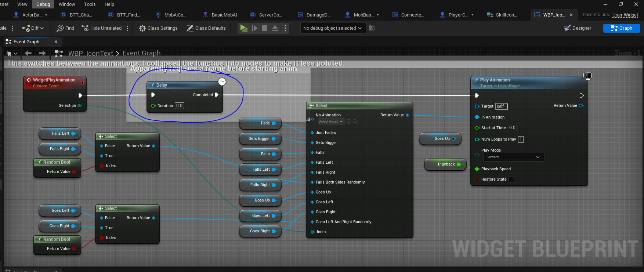This screenshot has width=644, height=272.
Task: Open the View menu
Action: point(22,4)
